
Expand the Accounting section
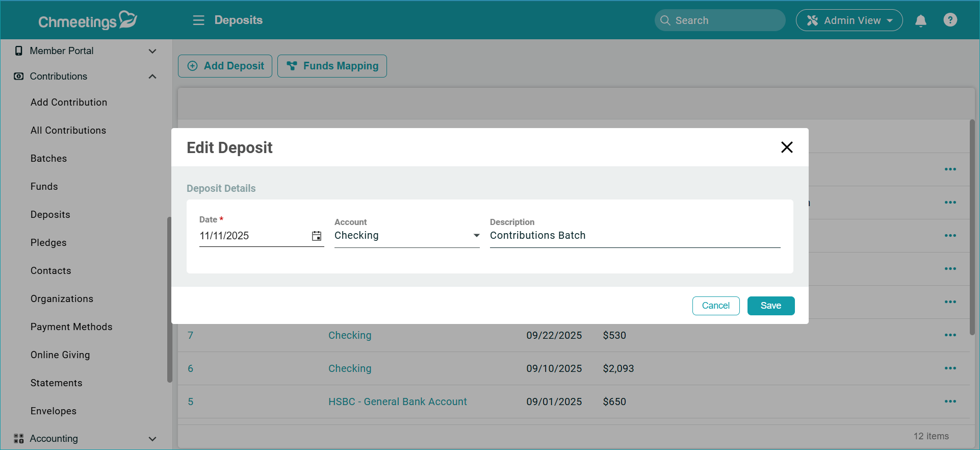152,439
